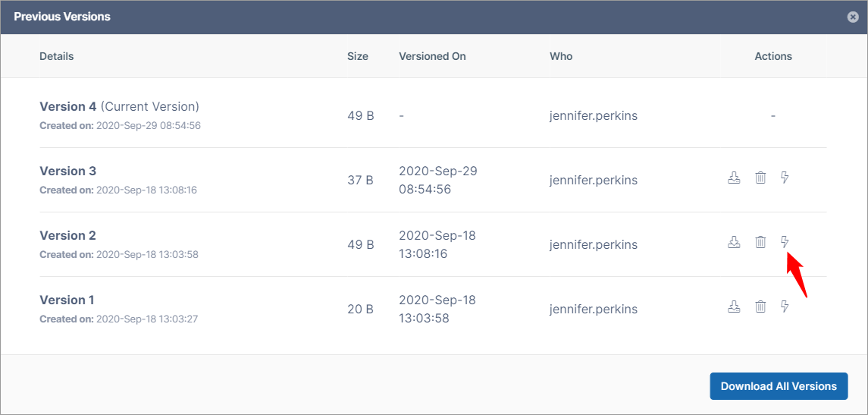
Task: Click the Actions column header
Action: [773, 56]
